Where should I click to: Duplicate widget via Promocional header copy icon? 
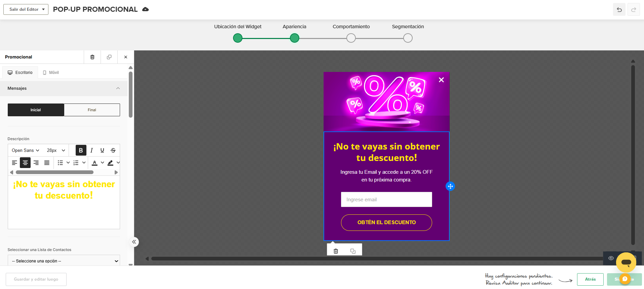point(109,57)
